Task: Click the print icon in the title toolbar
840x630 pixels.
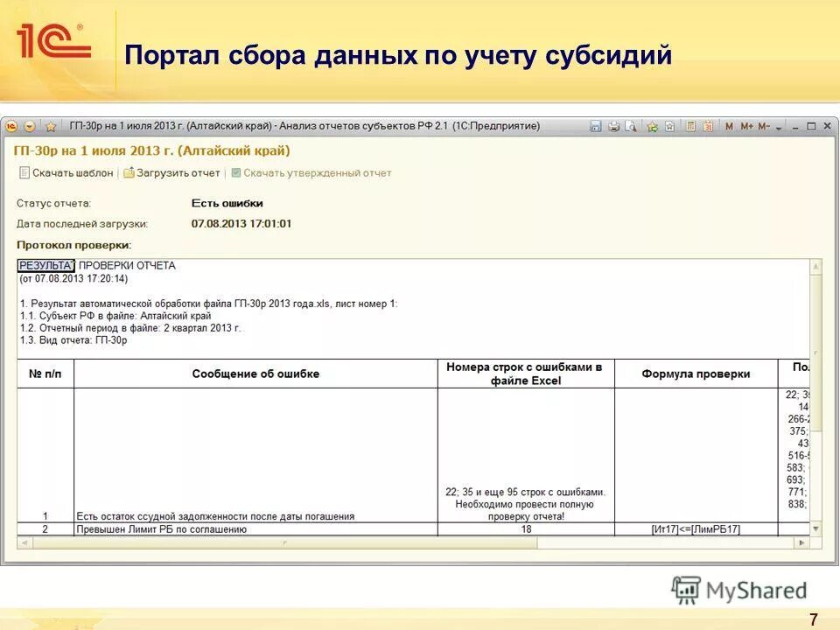Action: pos(613,126)
